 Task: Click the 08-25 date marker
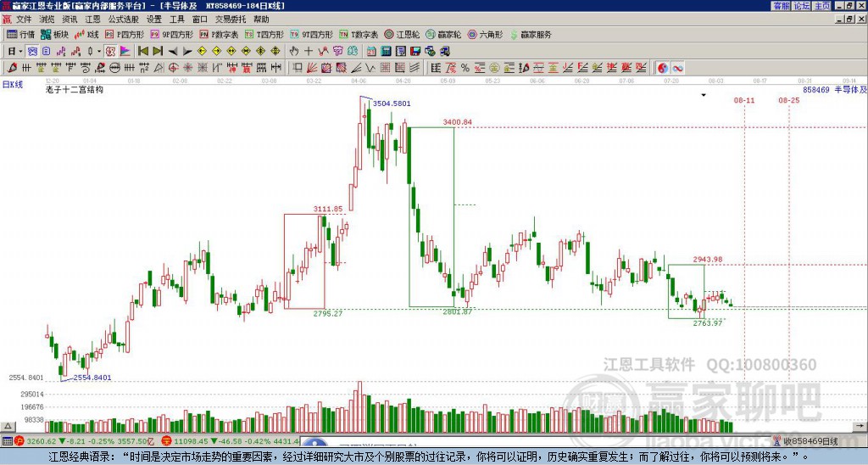[789, 100]
